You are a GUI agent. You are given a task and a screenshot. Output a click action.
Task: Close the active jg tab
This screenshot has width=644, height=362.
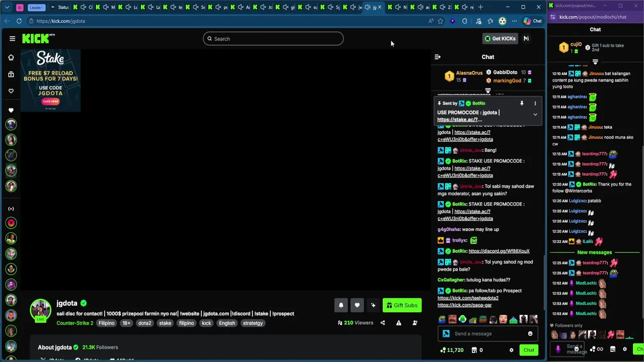pos(380,7)
